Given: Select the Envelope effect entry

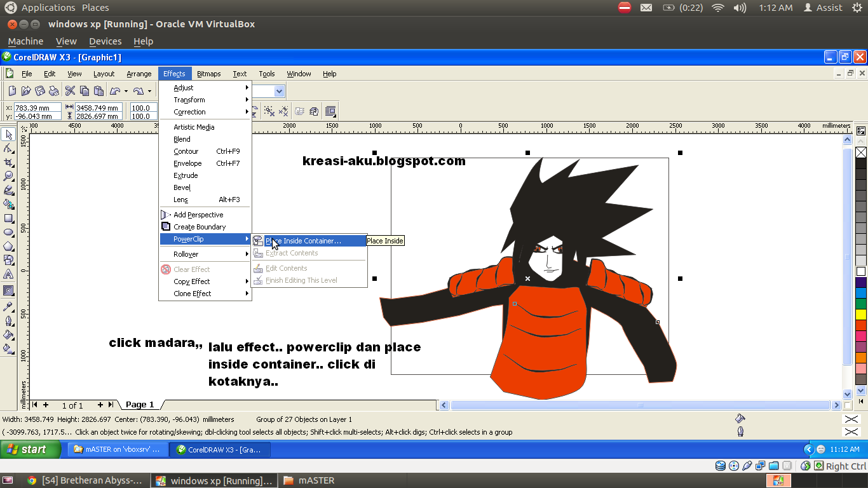Looking at the screenshot, I should pos(205,163).
